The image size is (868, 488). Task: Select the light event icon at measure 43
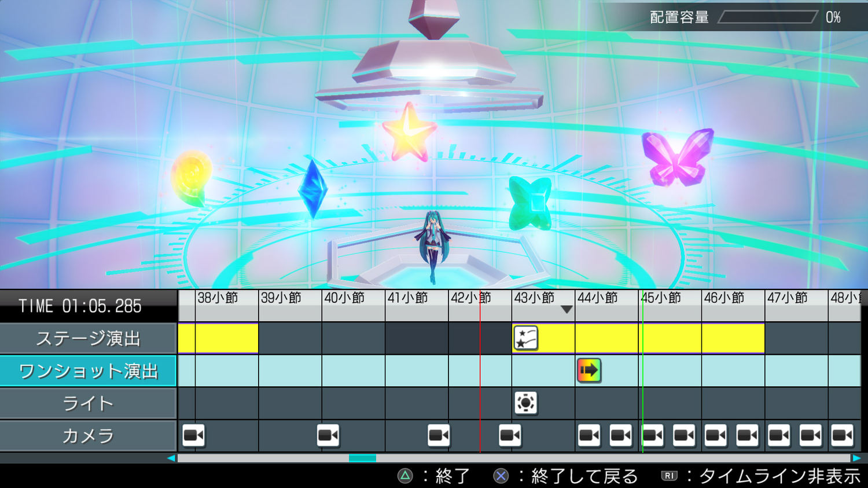coord(525,403)
